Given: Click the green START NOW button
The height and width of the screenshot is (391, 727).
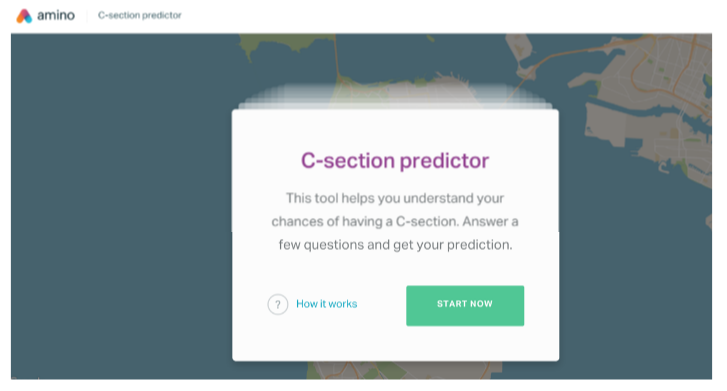Looking at the screenshot, I should [465, 306].
